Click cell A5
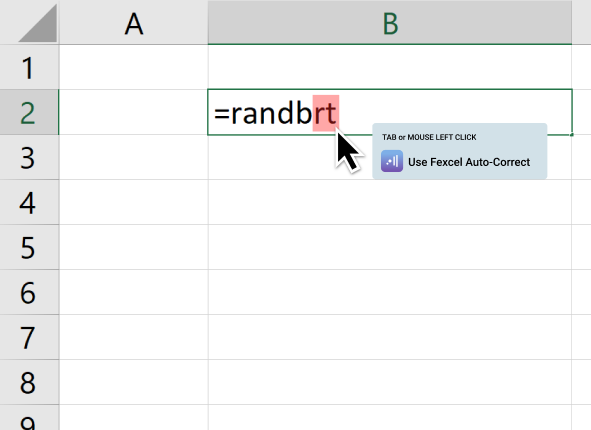 pyautogui.click(x=133, y=247)
